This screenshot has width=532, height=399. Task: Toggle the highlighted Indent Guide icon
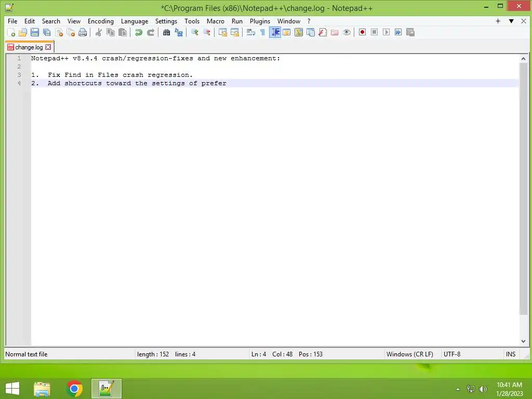pos(275,32)
